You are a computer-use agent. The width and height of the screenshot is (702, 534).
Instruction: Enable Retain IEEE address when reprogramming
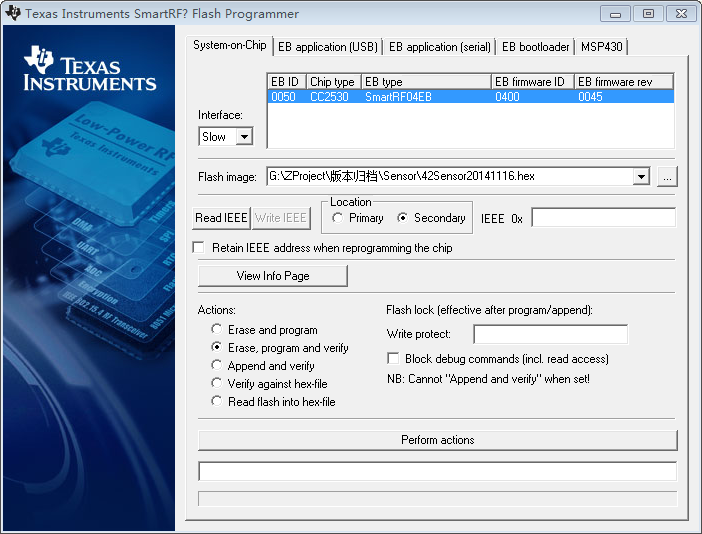click(x=198, y=248)
